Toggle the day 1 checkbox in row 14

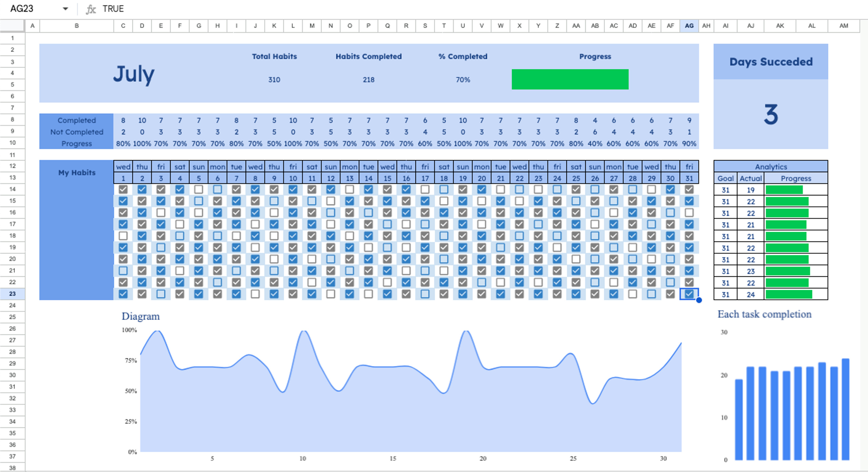tap(123, 189)
